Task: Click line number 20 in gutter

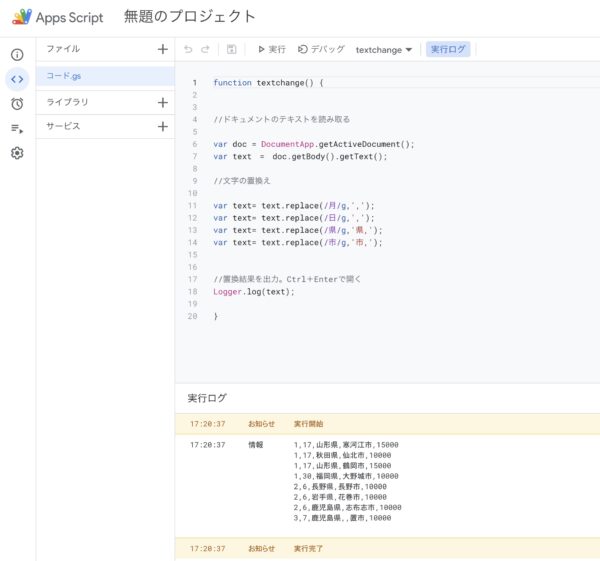Action: click(192, 316)
